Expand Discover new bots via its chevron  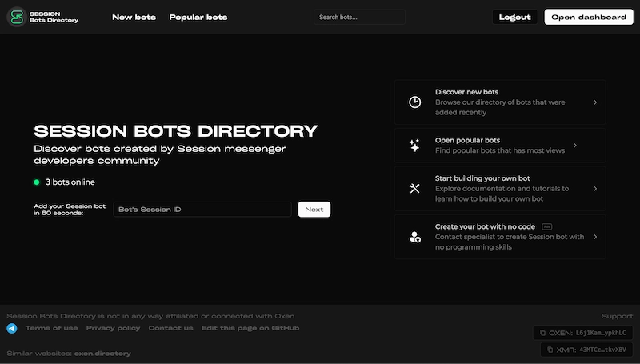tap(595, 102)
